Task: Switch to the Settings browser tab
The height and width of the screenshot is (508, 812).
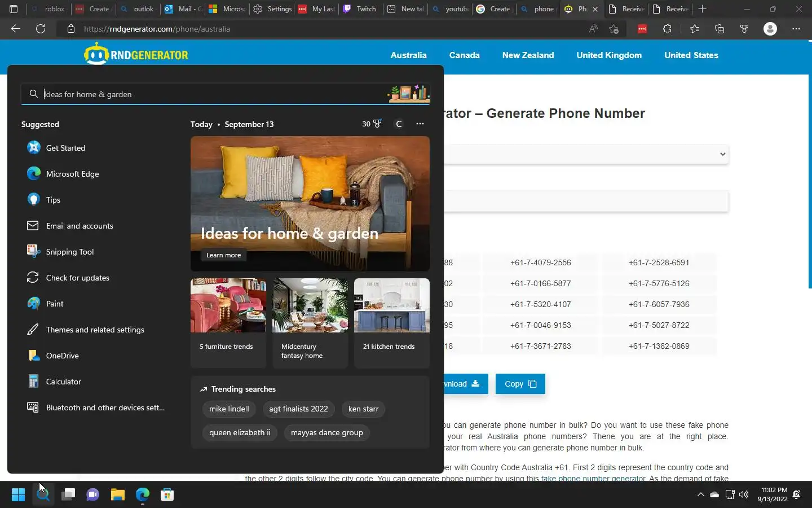Action: tap(273, 9)
